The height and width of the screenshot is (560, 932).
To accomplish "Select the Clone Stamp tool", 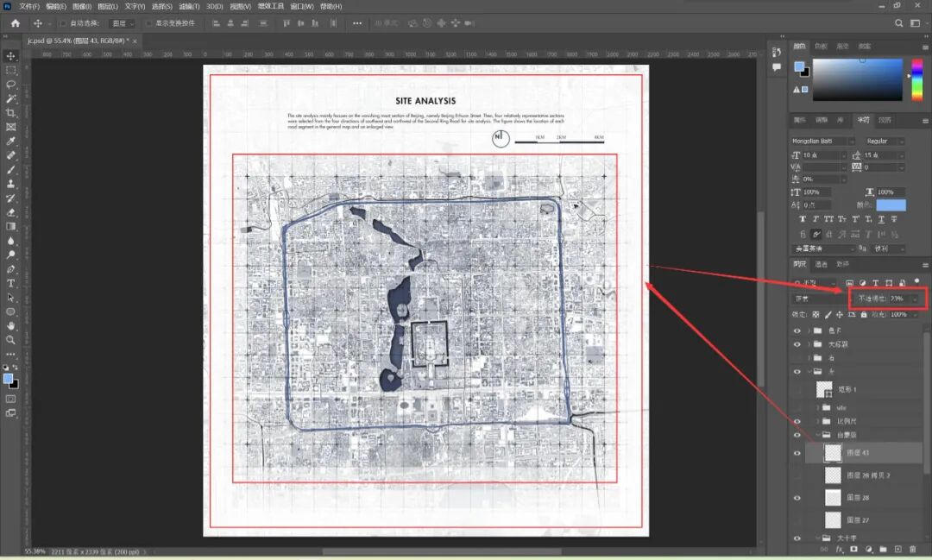I will click(x=10, y=185).
